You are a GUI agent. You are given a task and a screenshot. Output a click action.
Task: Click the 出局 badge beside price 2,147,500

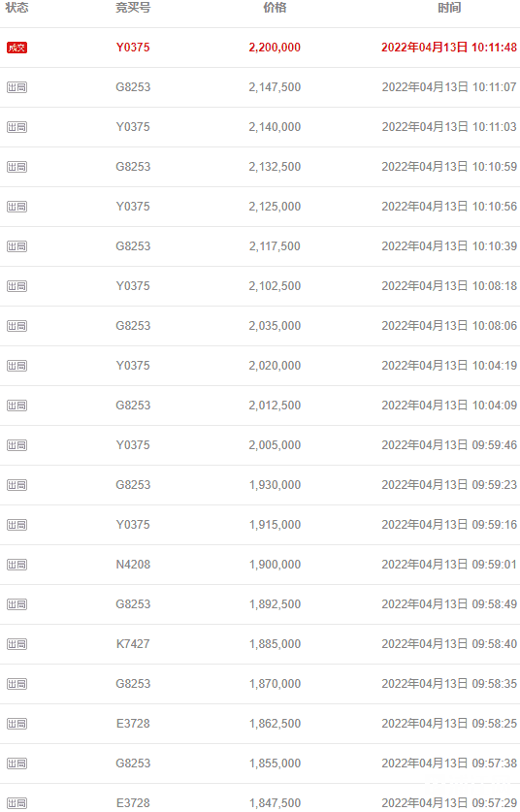(x=16, y=87)
